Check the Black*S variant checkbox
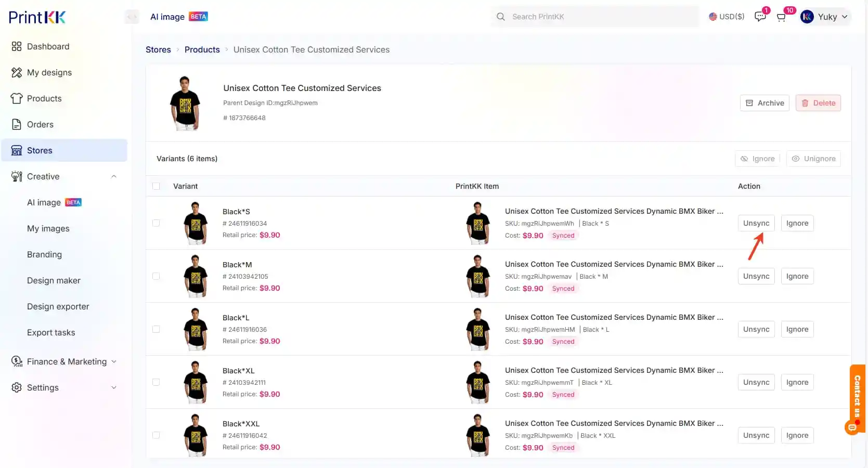The image size is (868, 468). pos(156,223)
